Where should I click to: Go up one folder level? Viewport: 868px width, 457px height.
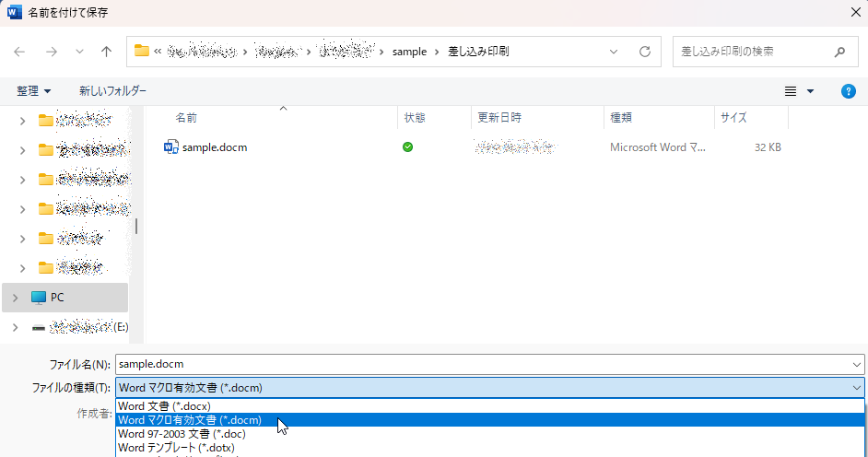(106, 52)
